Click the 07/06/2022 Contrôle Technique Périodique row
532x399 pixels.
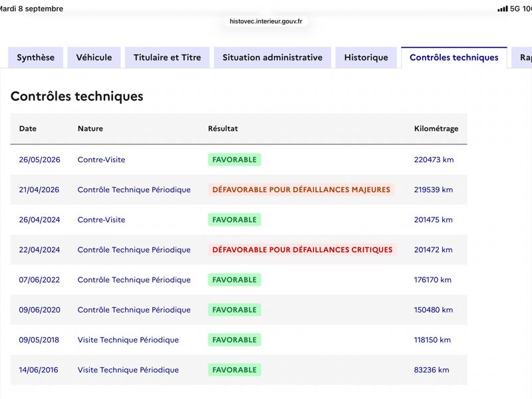click(x=239, y=280)
